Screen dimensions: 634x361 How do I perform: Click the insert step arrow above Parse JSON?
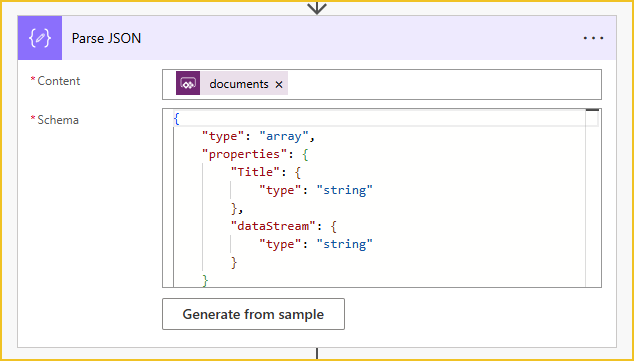(x=317, y=7)
